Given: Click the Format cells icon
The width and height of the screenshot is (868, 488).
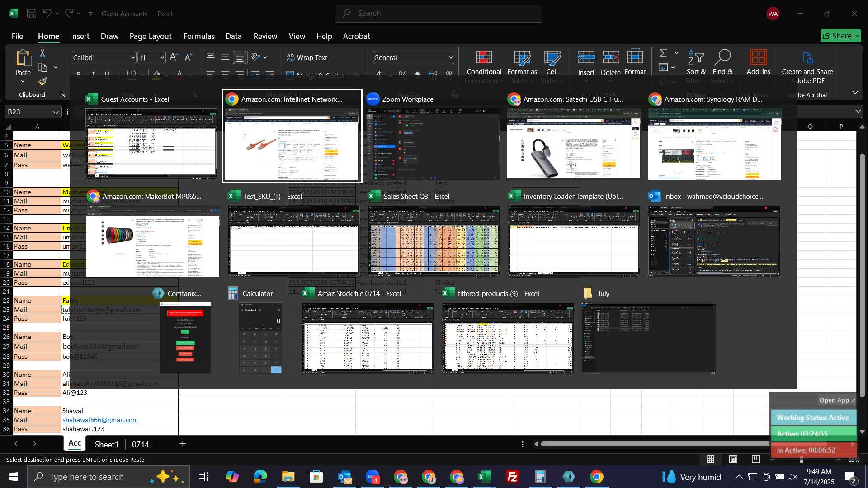Looking at the screenshot, I should point(635,57).
